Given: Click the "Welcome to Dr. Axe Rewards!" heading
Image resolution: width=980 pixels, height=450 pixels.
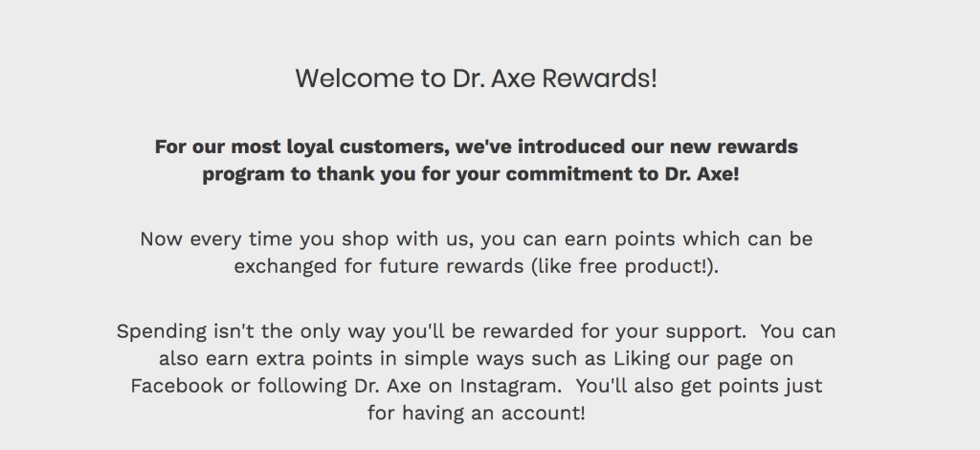Looking at the screenshot, I should point(476,78).
